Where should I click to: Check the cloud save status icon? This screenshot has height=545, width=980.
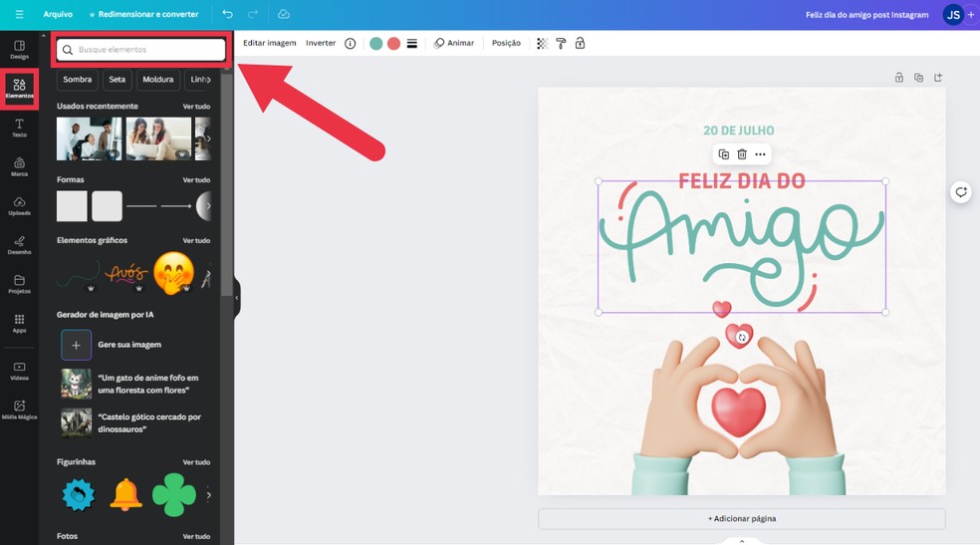(283, 14)
